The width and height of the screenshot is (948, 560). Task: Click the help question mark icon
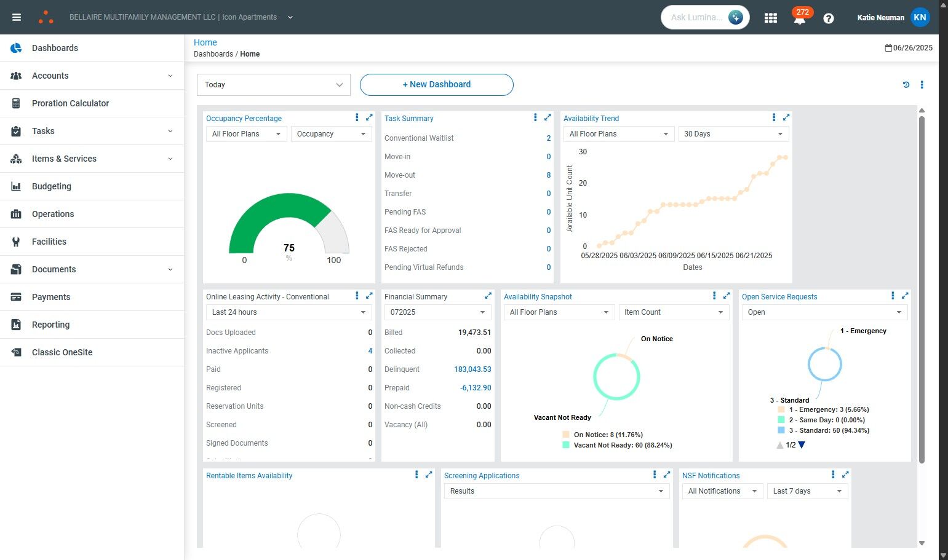[x=828, y=18]
